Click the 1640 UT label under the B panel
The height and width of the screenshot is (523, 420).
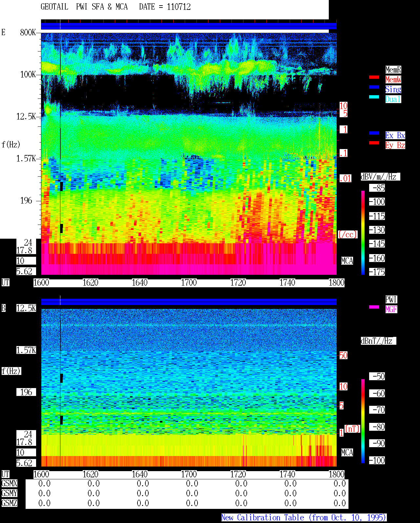140,474
